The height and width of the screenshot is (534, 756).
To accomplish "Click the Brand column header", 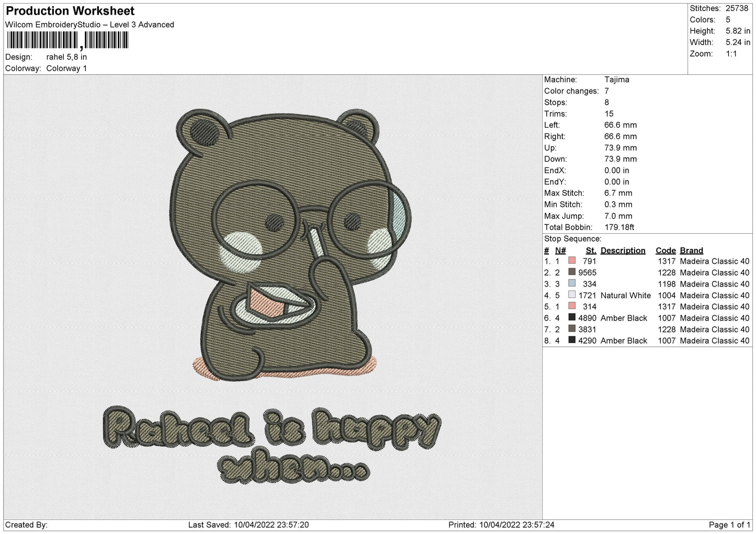I will click(692, 251).
